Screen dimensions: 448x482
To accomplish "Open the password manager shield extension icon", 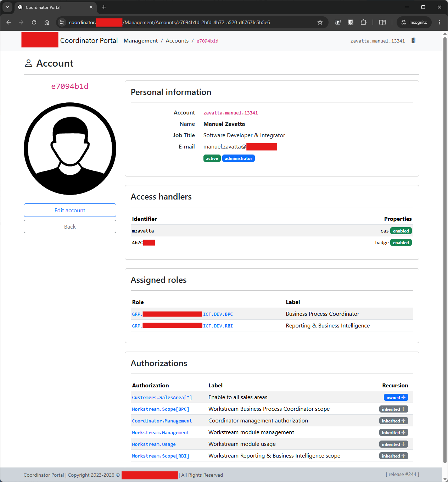I will (x=338, y=22).
